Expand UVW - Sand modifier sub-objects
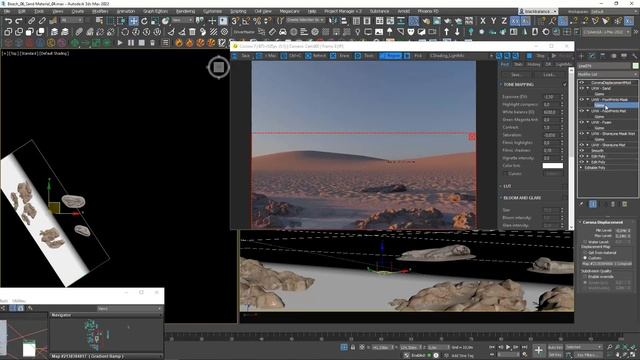 [588, 88]
